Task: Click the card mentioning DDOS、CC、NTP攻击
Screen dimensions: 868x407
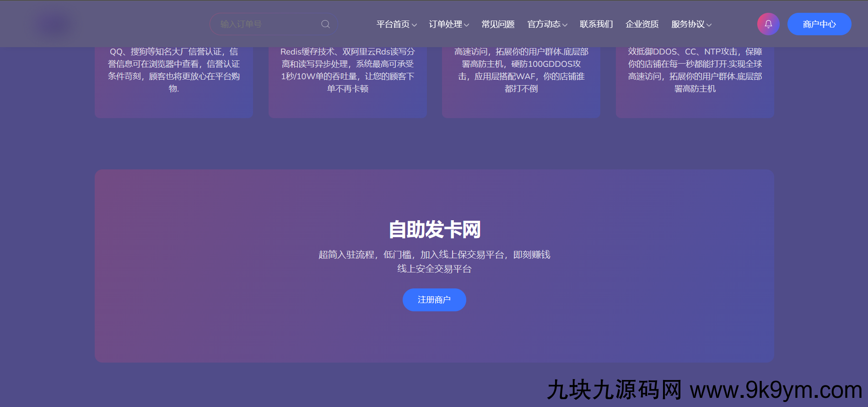Action: (x=695, y=82)
